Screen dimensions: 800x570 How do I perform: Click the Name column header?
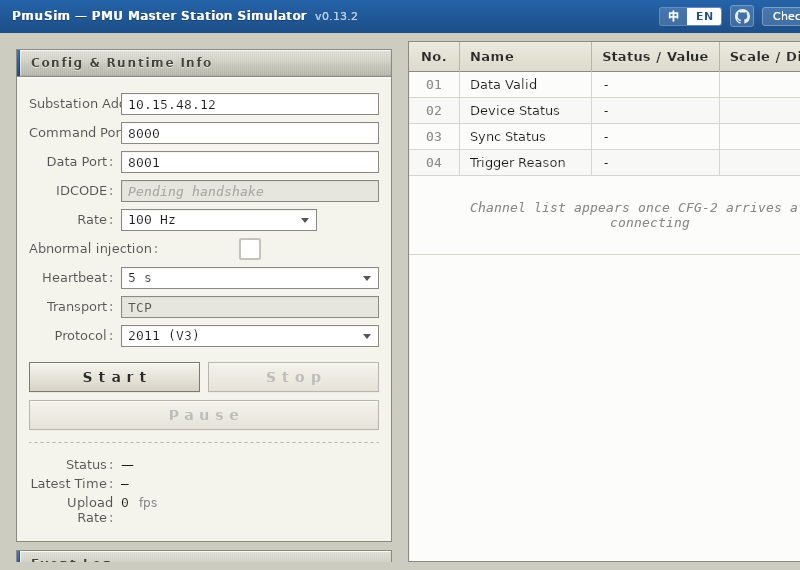click(526, 57)
